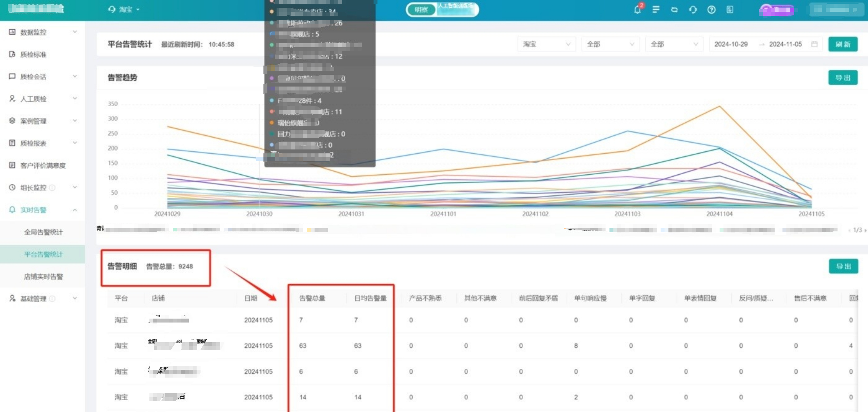Click the 单句响应慢 column header

point(590,298)
